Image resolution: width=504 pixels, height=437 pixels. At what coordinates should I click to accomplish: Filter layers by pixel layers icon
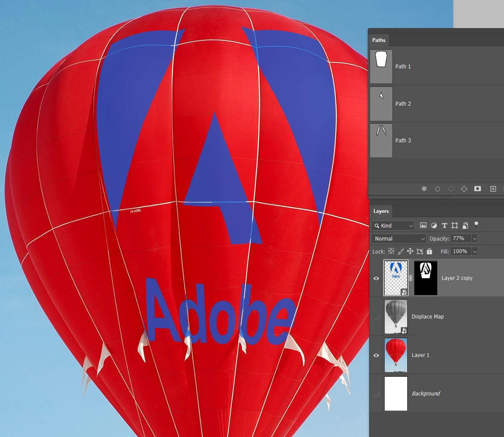(423, 225)
